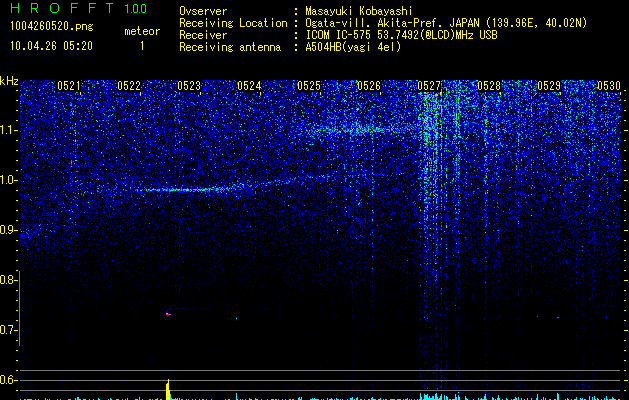The height and width of the screenshot is (400, 629).
Task: Click the yellow meteor intensity spike
Action: [x=168, y=390]
